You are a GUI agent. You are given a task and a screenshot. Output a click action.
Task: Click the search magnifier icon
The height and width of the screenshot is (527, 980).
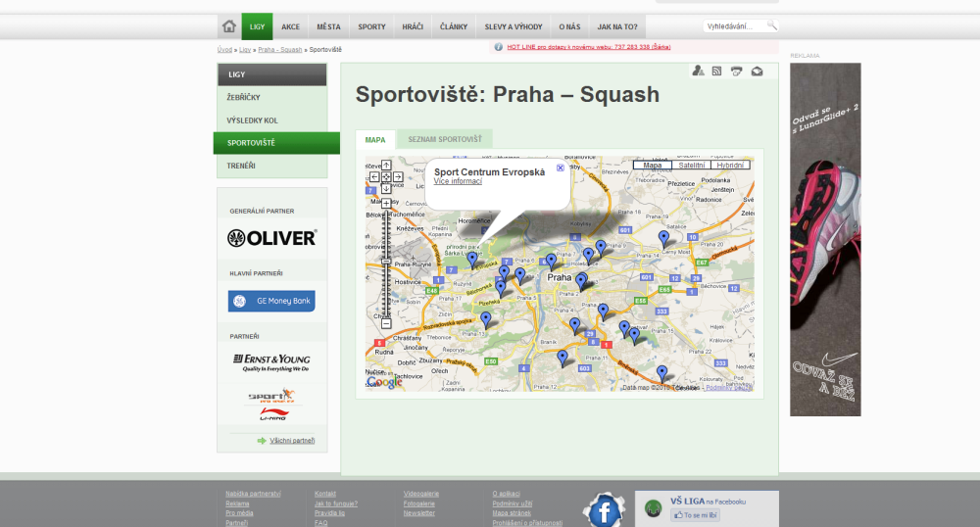(772, 25)
